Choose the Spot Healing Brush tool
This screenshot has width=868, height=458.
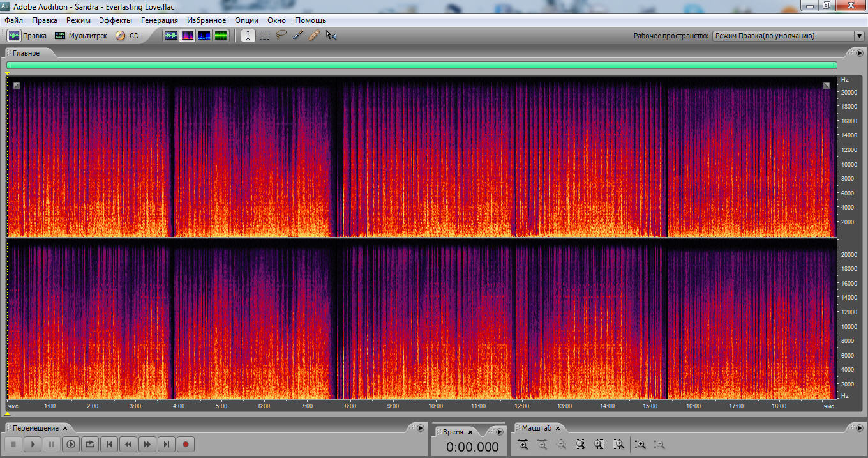(x=314, y=36)
